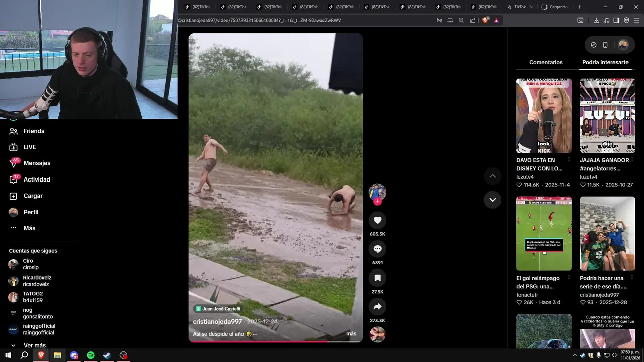
Task: Open comments via the speech bubble icon
Action: coord(377,249)
